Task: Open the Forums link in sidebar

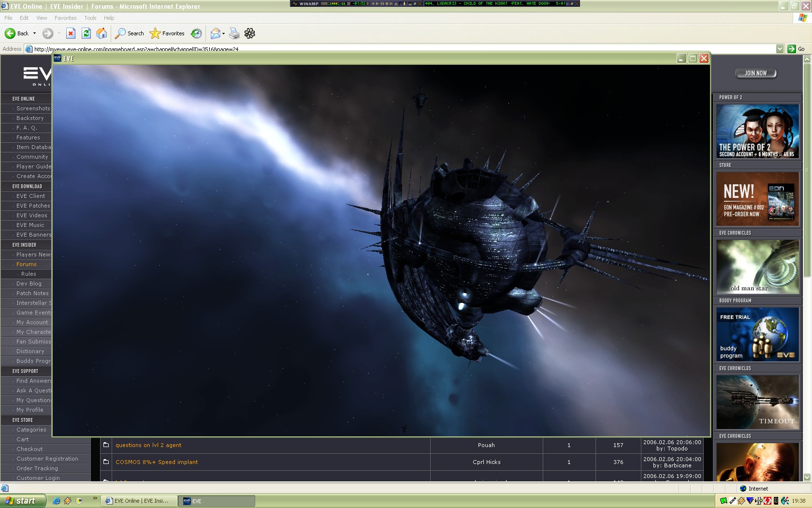Action: pyautogui.click(x=27, y=264)
